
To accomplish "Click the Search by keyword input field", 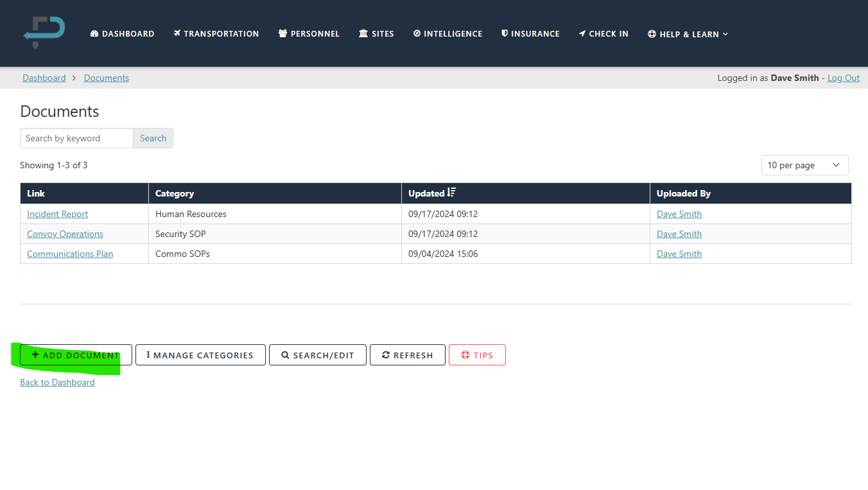I will click(x=76, y=138).
